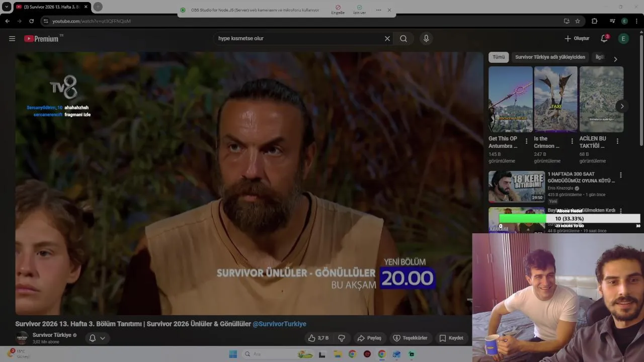Click the magnifier search button
Screen dimensions: 644x362
(x=404, y=39)
